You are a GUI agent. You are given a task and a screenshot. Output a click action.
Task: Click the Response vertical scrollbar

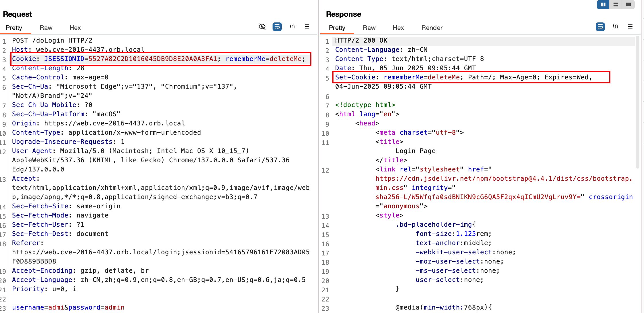pyautogui.click(x=638, y=102)
